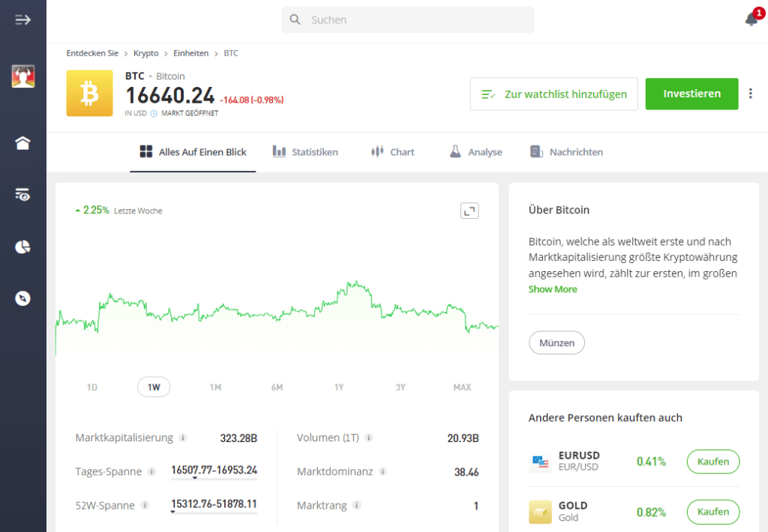
Task: Switch to the Nachrichten tab
Action: (x=566, y=152)
